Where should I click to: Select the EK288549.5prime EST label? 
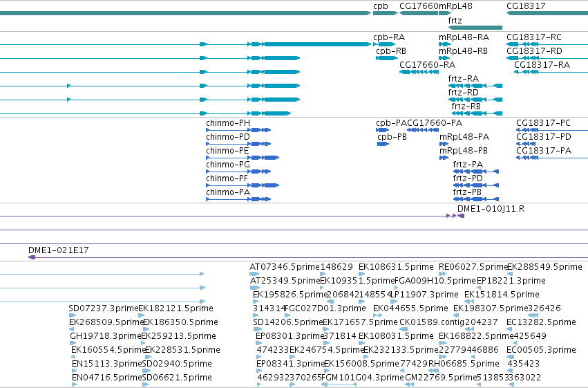544,267
